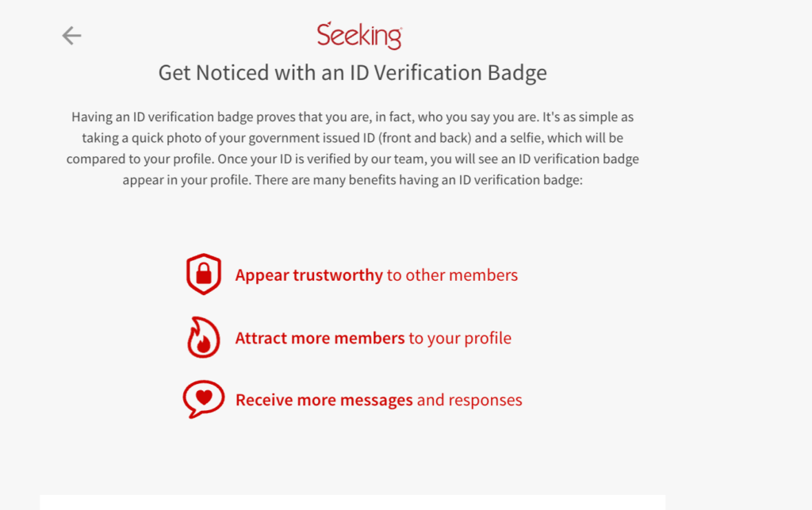
Task: Go back using the arrow icon
Action: pos(72,36)
